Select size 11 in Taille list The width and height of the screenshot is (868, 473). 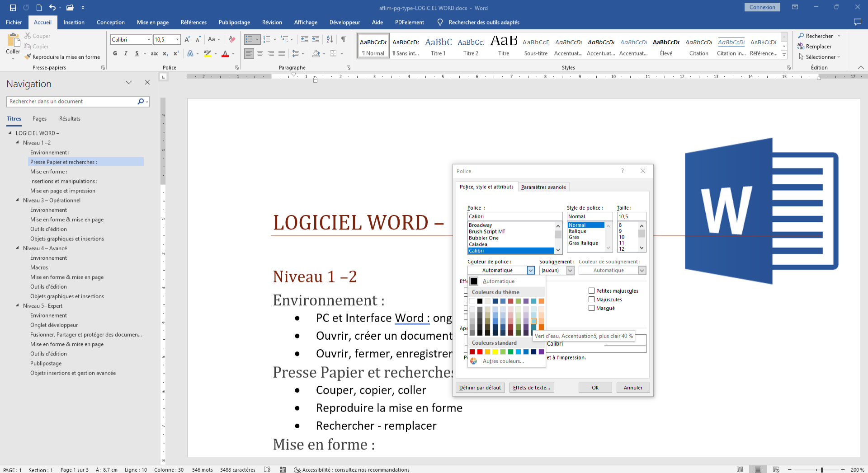pyautogui.click(x=622, y=243)
